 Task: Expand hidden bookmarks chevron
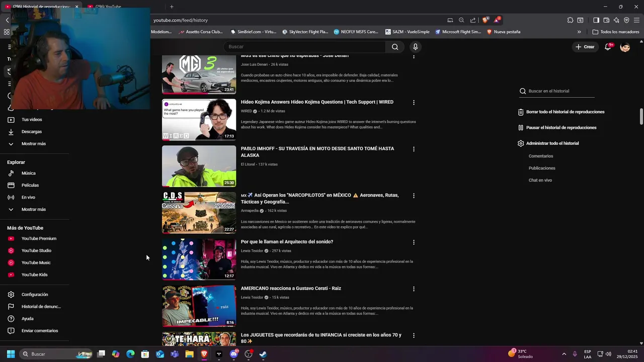[579, 32]
